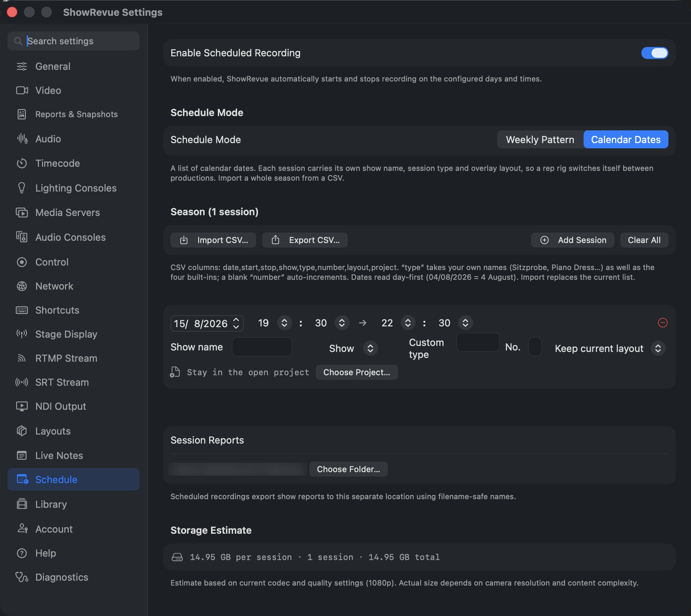Select the NDI Output monitor icon
Viewport: 691px width, 616px height.
(x=22, y=406)
